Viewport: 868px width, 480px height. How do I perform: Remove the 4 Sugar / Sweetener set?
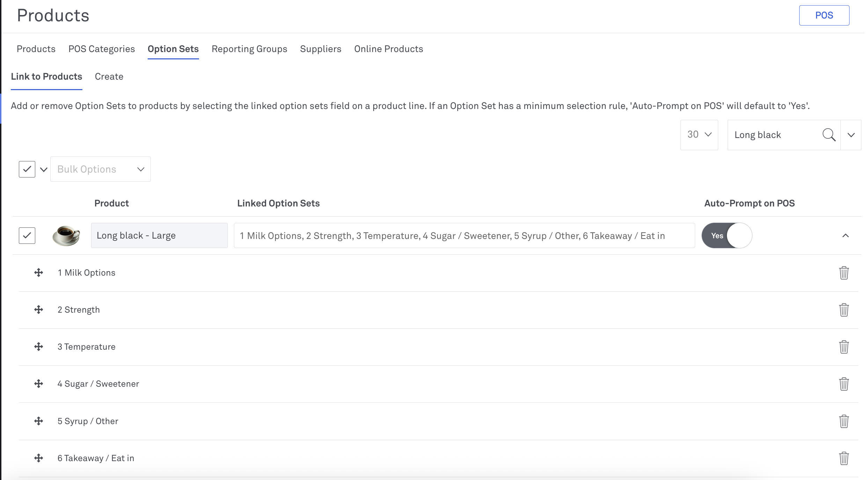point(844,384)
